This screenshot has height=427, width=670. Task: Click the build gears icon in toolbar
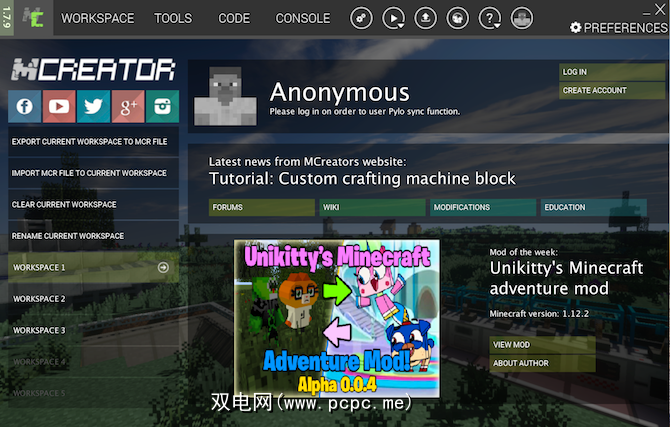[361, 18]
